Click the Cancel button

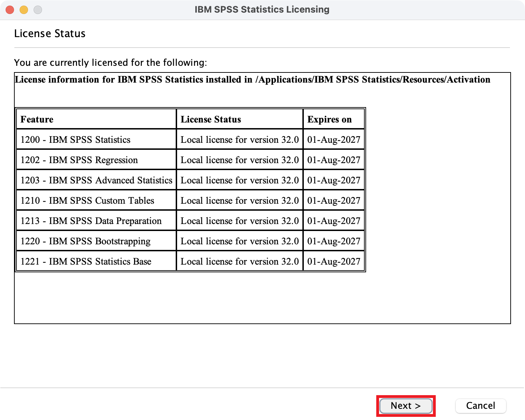[x=481, y=406]
